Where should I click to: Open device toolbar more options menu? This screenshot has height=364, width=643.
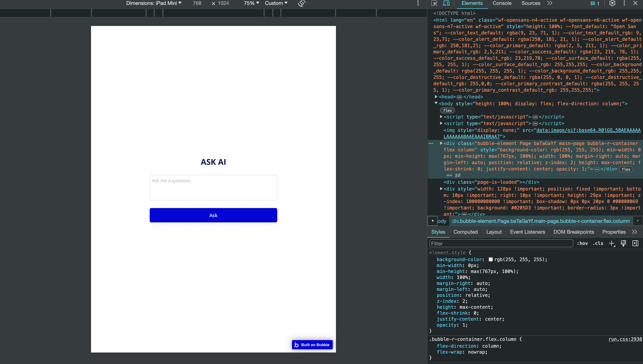[x=418, y=3]
